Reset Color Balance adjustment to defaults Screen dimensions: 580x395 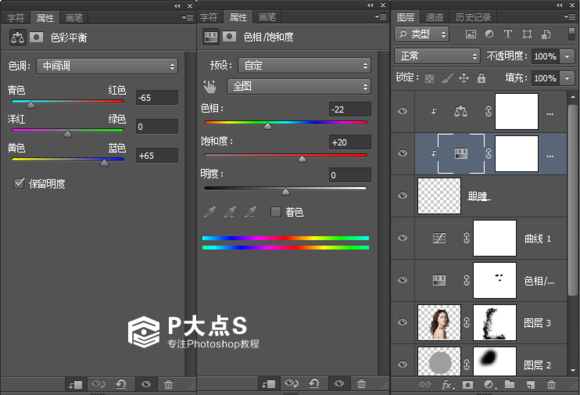point(121,385)
